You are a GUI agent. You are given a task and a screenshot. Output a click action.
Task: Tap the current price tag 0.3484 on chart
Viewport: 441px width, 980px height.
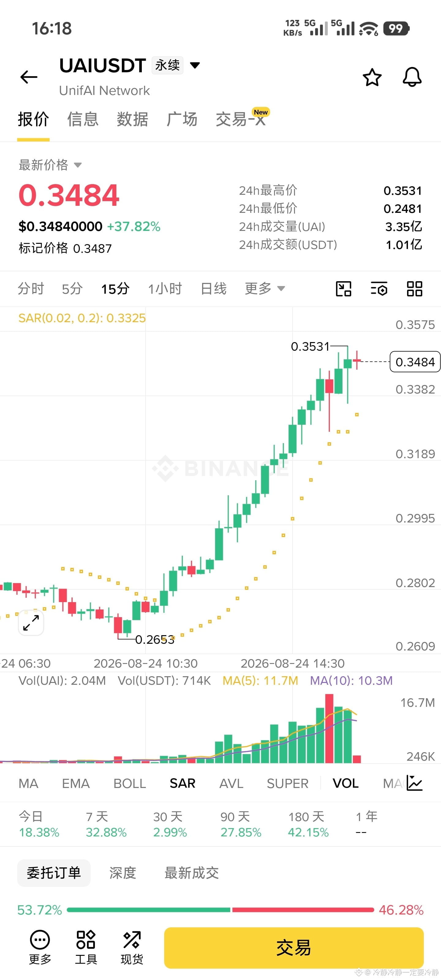[x=415, y=362]
